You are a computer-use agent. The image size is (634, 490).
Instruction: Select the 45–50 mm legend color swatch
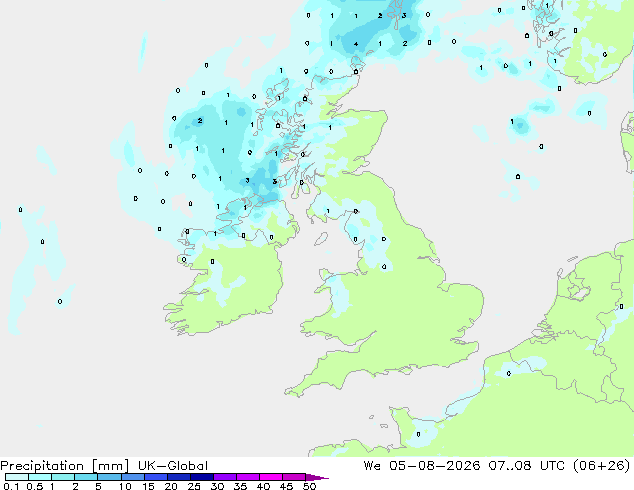click(294, 477)
